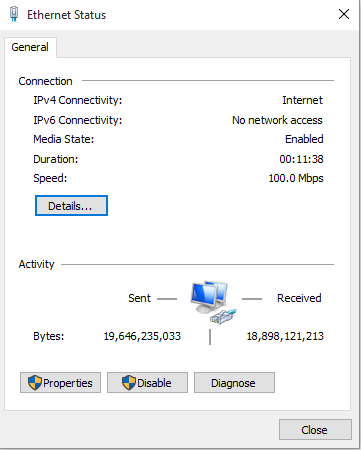Click the No network access status text
Image resolution: width=361 pixels, height=450 pixels.
(x=277, y=120)
